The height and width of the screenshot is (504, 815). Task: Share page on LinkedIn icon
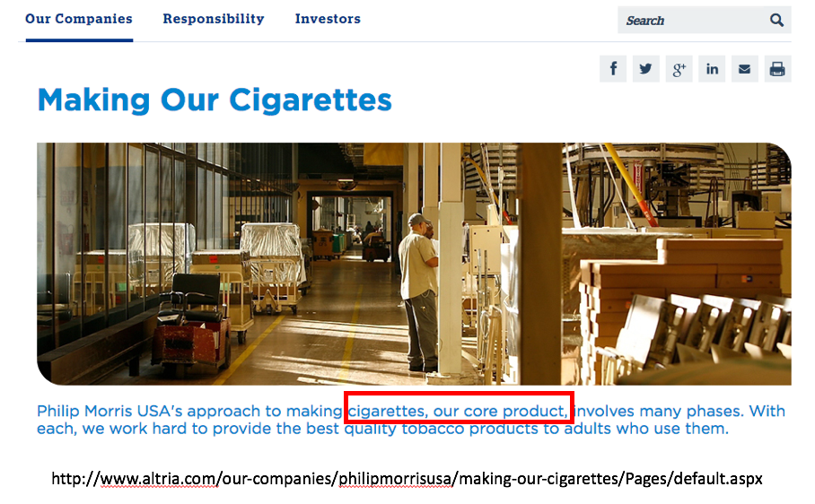tap(712, 69)
